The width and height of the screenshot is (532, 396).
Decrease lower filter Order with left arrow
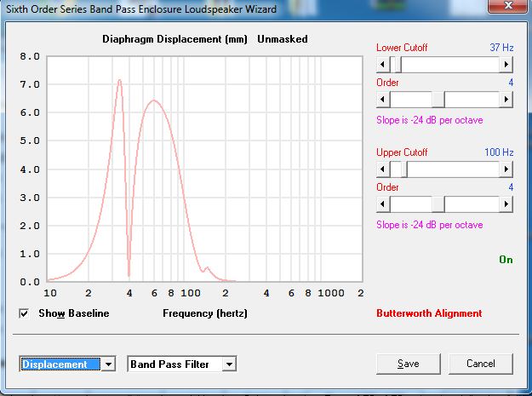click(383, 100)
